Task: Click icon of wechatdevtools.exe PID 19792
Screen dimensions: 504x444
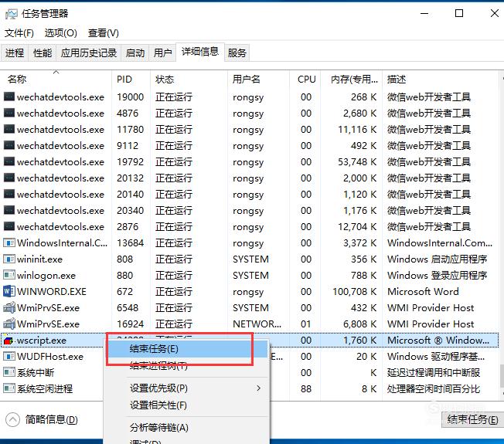Action: 9,161
